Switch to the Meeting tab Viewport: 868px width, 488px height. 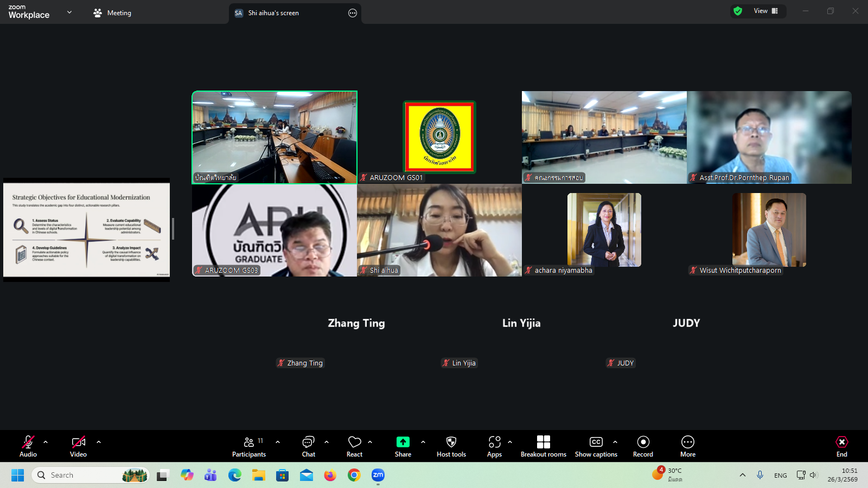pyautogui.click(x=112, y=13)
